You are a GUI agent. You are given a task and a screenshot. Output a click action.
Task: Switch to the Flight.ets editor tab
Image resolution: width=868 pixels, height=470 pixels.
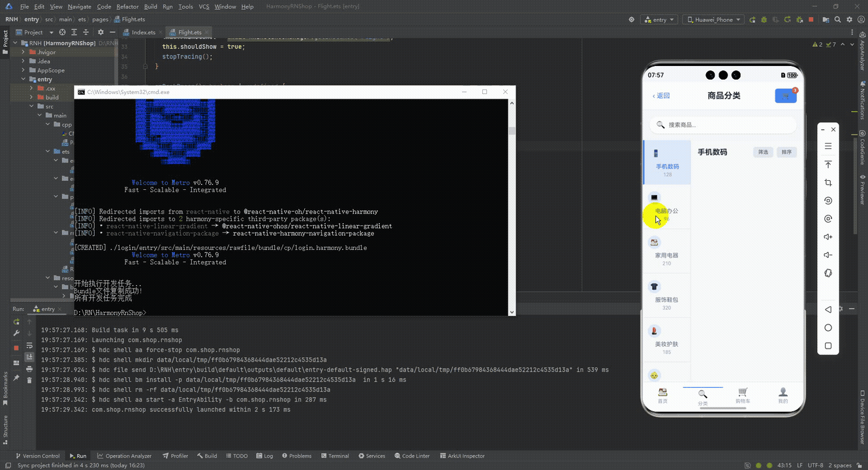pyautogui.click(x=189, y=32)
